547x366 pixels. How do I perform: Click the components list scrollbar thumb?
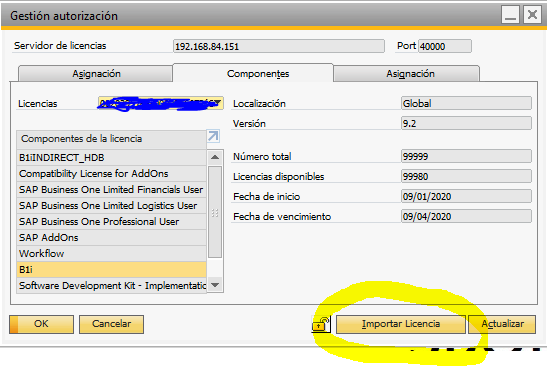[x=215, y=212]
